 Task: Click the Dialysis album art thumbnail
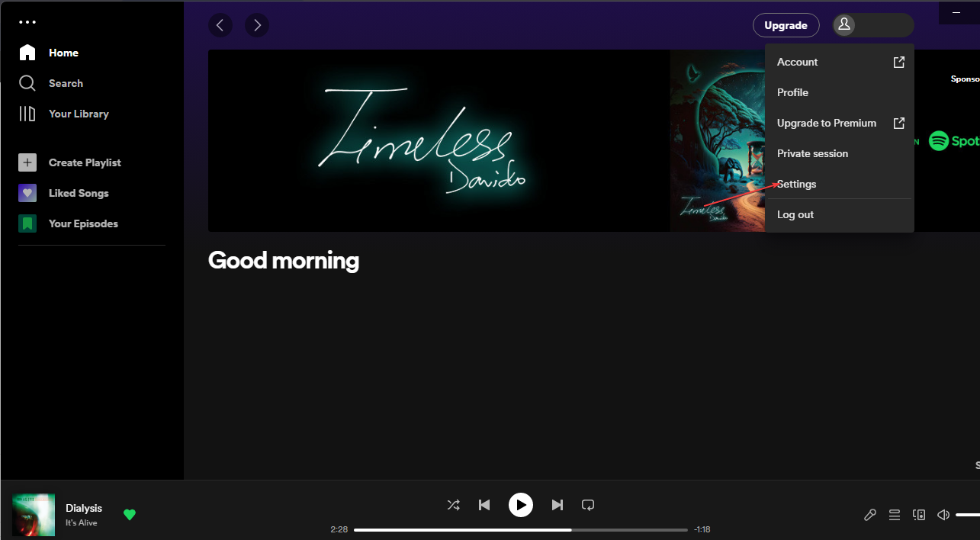(34, 515)
